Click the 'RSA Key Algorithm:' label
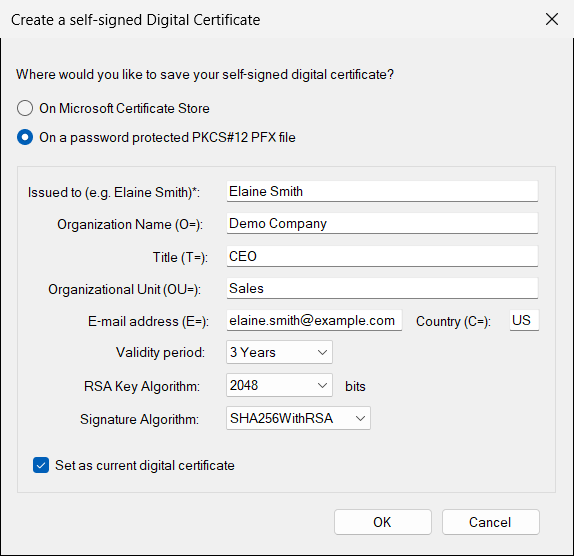Image resolution: width=574 pixels, height=556 pixels. [x=142, y=386]
